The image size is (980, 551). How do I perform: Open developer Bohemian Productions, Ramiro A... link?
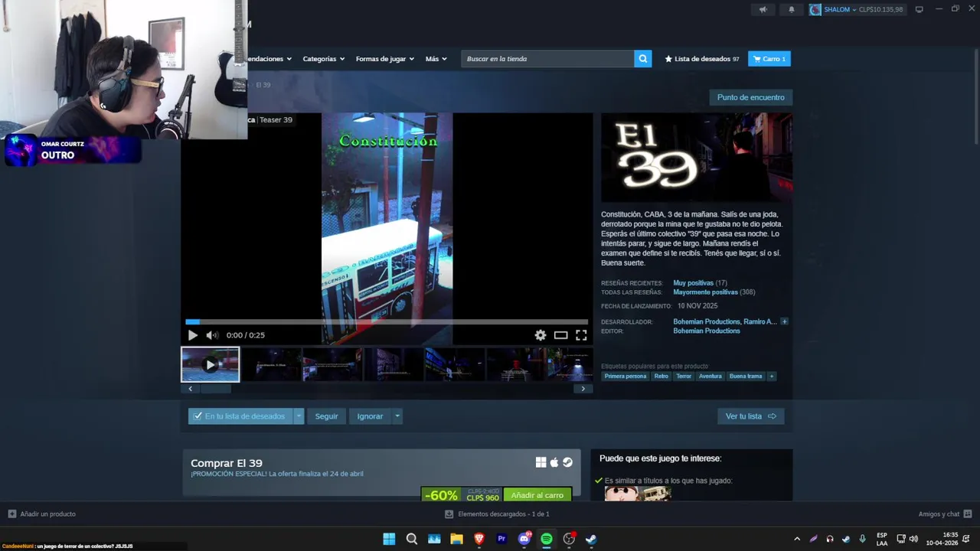coord(725,322)
